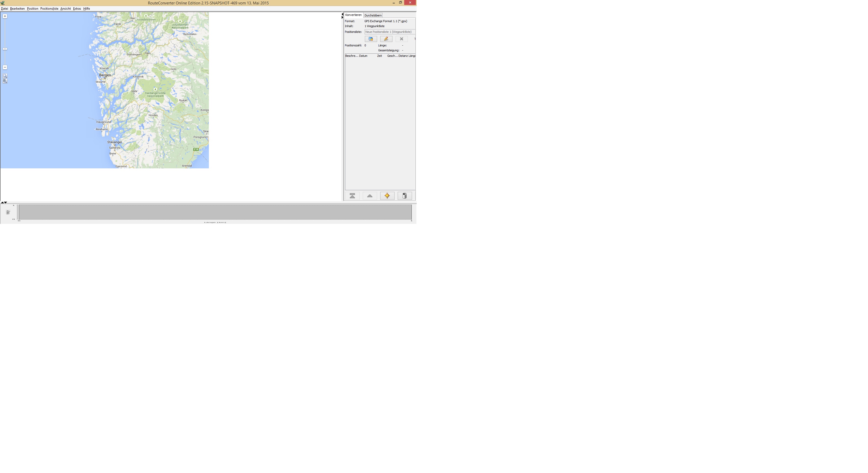This screenshot has width=868, height=473.
Task: Click the move-to-top arrow button
Action: click(352, 196)
